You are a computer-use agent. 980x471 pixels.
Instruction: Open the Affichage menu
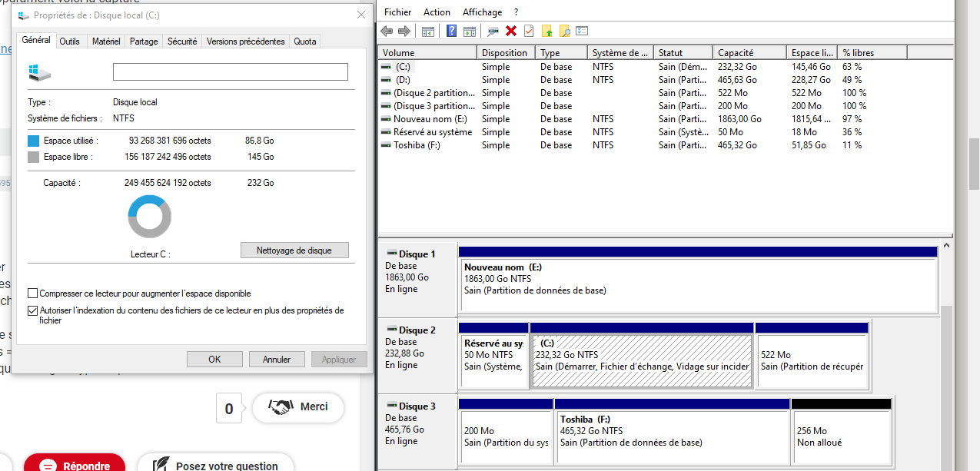(x=482, y=12)
